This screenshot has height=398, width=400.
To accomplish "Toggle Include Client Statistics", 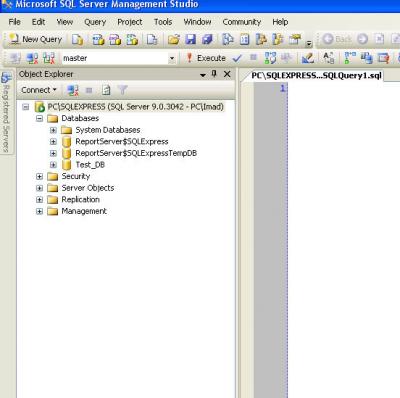I will [x=366, y=58].
